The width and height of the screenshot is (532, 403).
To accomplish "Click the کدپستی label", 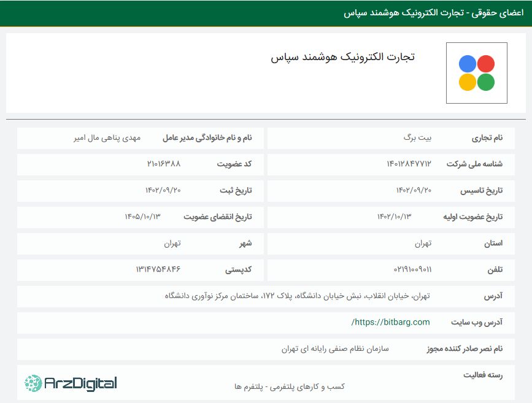I will [x=239, y=270].
